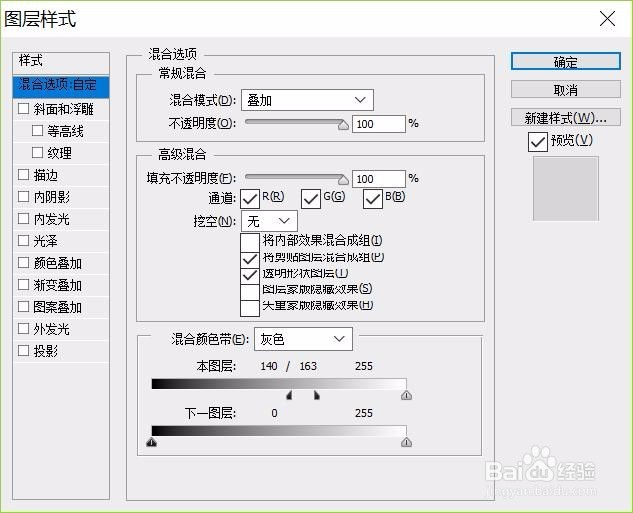This screenshot has width=633, height=513.
Task: Click right half of split black marker at 163
Action: tap(317, 395)
